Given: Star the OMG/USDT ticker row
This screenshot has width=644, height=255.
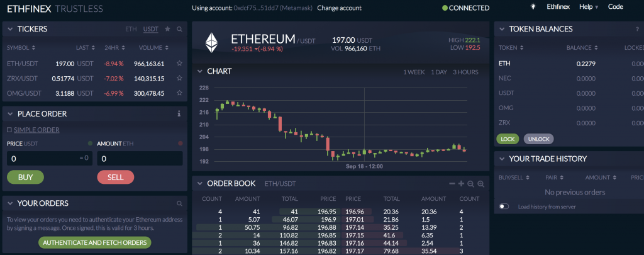Looking at the screenshot, I should click(179, 93).
